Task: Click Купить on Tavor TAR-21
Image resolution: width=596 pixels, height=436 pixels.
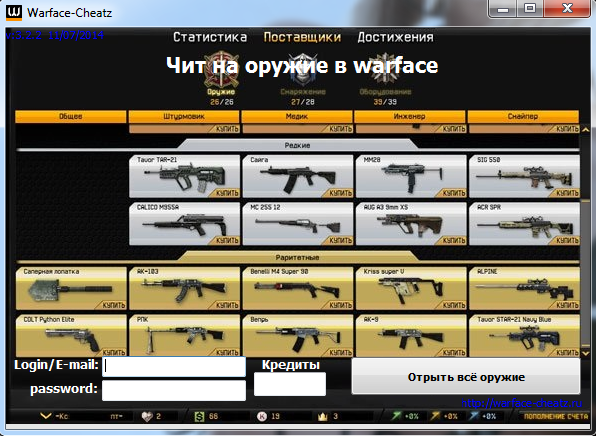Action: (227, 193)
